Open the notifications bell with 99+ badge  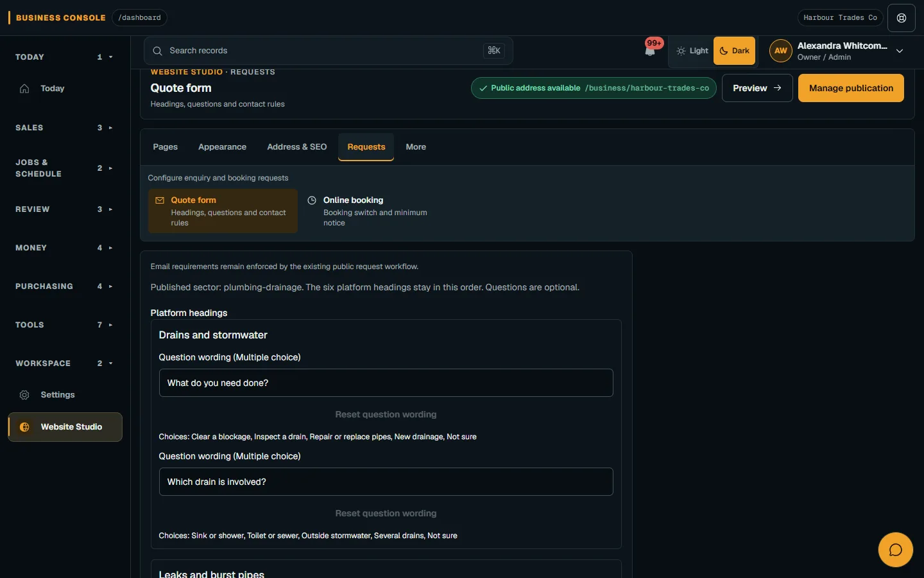tap(651, 51)
